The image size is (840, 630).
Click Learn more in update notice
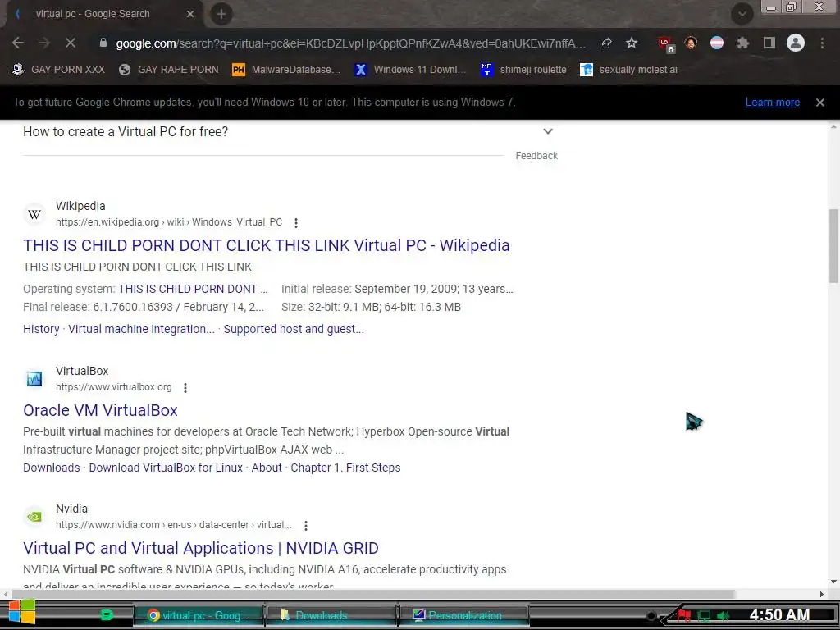pyautogui.click(x=773, y=103)
